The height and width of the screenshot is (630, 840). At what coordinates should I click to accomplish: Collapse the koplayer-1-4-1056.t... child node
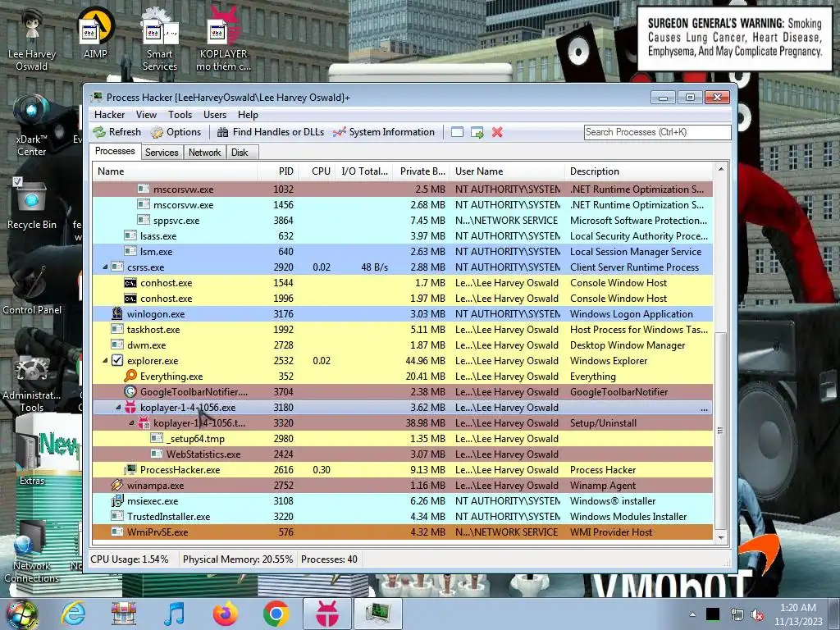coord(132,423)
